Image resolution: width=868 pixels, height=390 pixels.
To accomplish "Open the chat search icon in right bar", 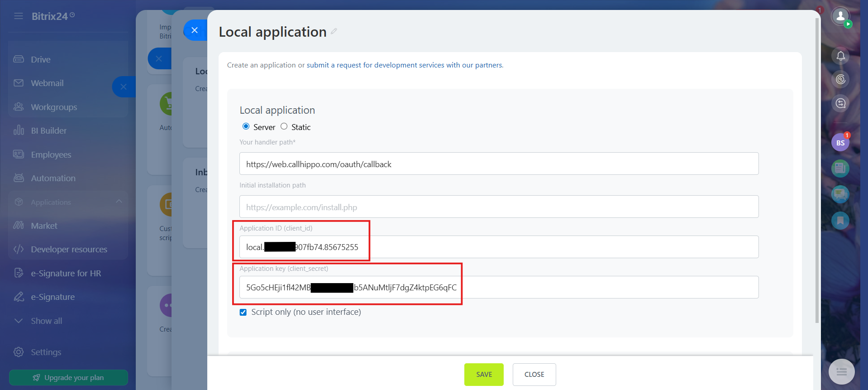I will [840, 103].
